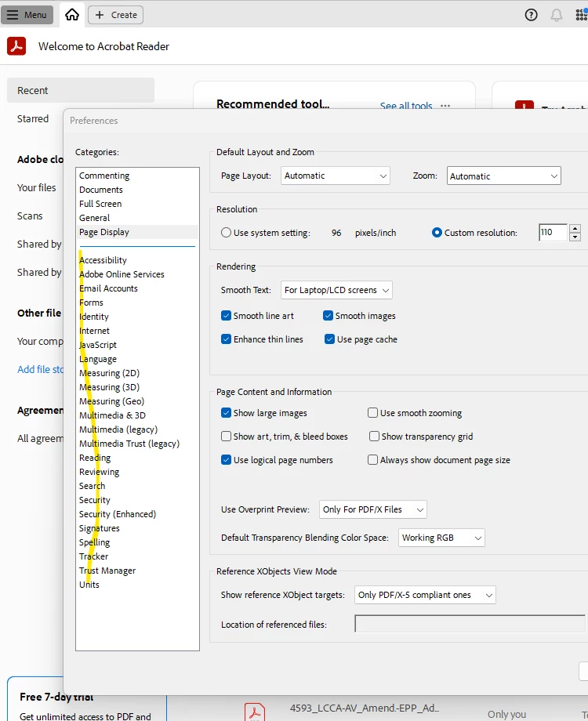Open the Help question mark icon
This screenshot has height=721, width=588.
[531, 15]
